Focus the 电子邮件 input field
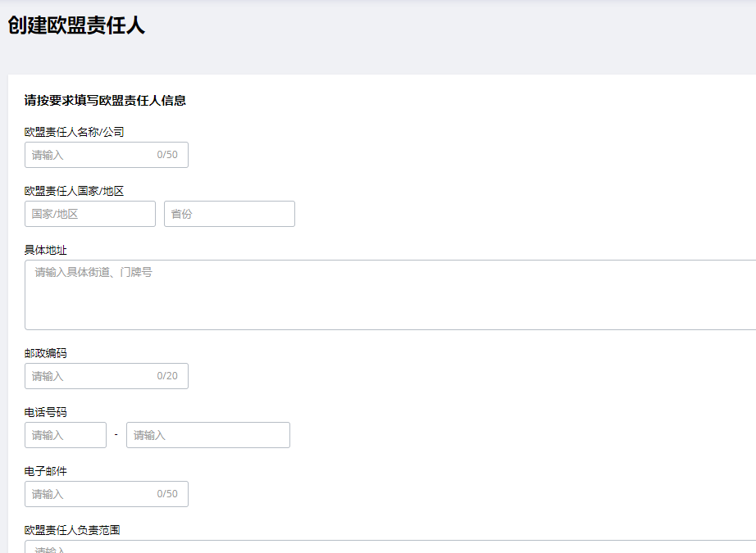This screenshot has height=553, width=756. [x=90, y=494]
